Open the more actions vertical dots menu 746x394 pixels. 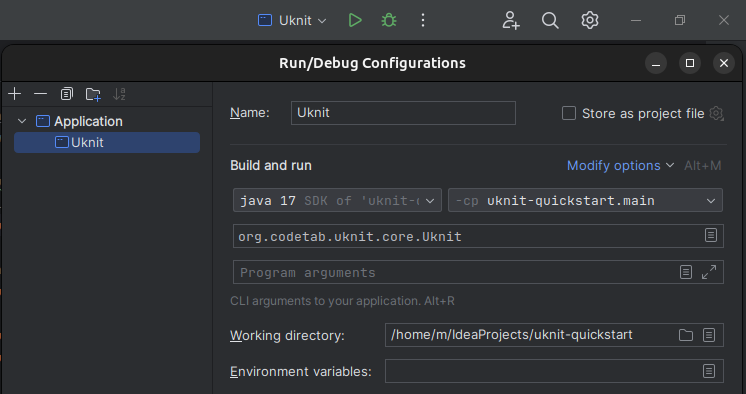423,20
